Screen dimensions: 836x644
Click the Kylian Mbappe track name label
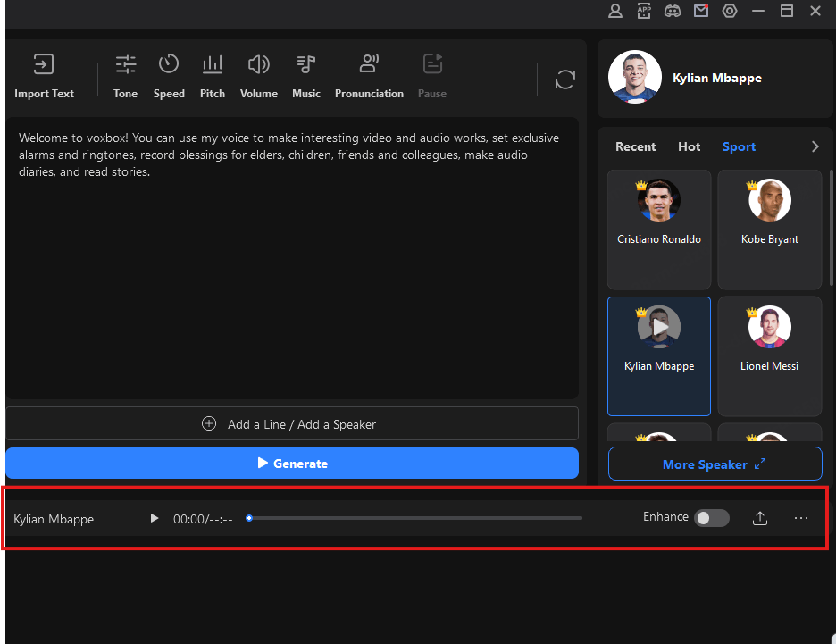pos(54,519)
